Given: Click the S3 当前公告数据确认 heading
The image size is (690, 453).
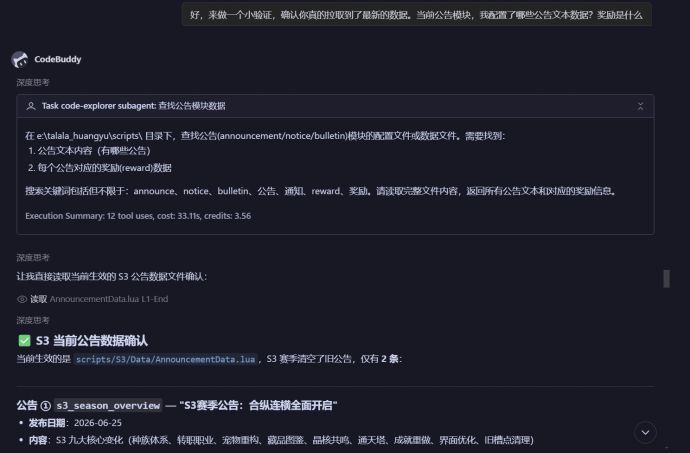Looking at the screenshot, I should (x=92, y=340).
